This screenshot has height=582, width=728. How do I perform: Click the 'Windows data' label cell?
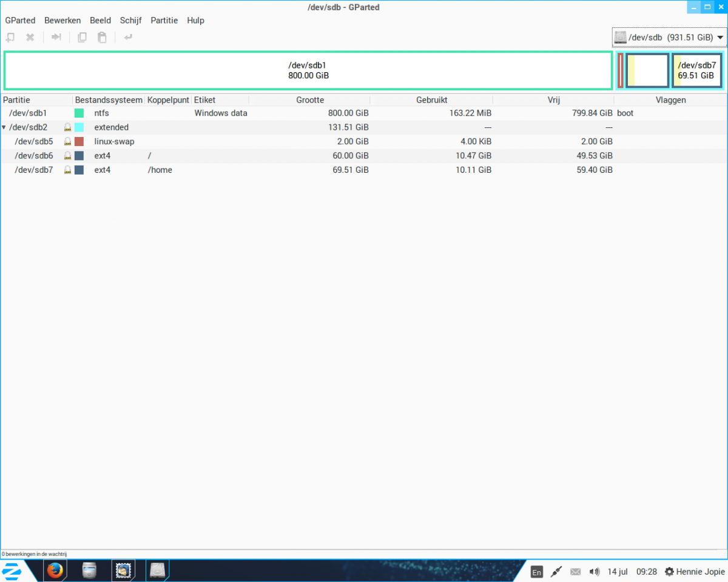pyautogui.click(x=221, y=113)
